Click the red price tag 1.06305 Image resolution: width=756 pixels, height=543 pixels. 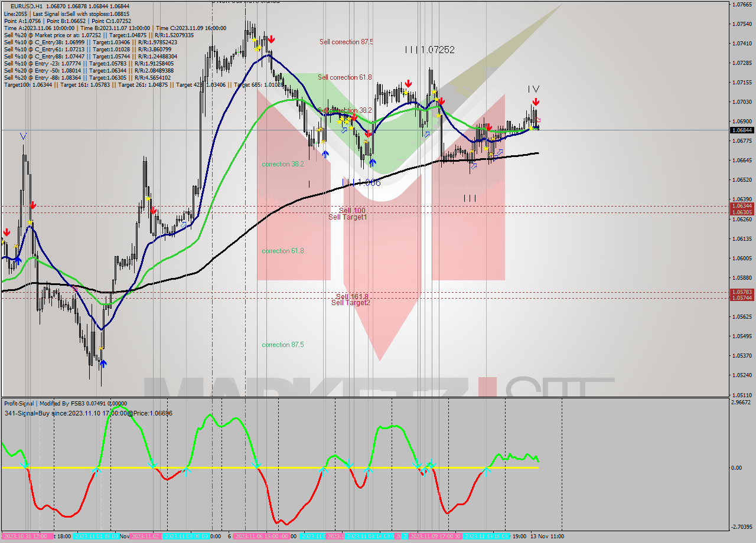pyautogui.click(x=742, y=212)
